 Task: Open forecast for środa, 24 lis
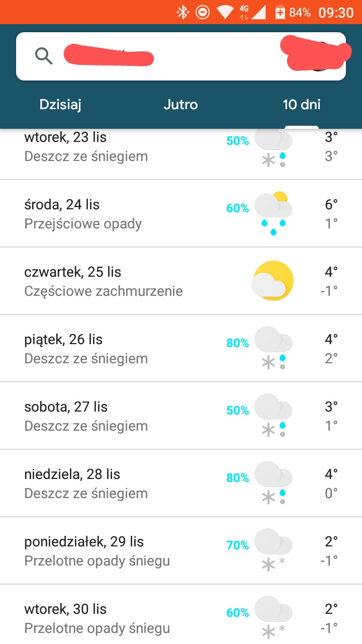pos(83,214)
